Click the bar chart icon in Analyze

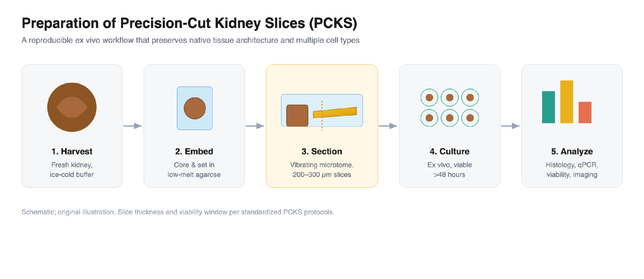(566, 102)
